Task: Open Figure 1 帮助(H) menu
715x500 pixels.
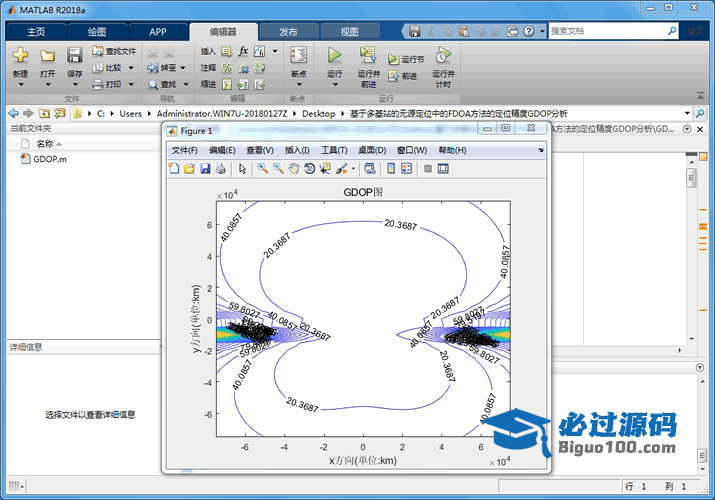Action: tap(452, 150)
